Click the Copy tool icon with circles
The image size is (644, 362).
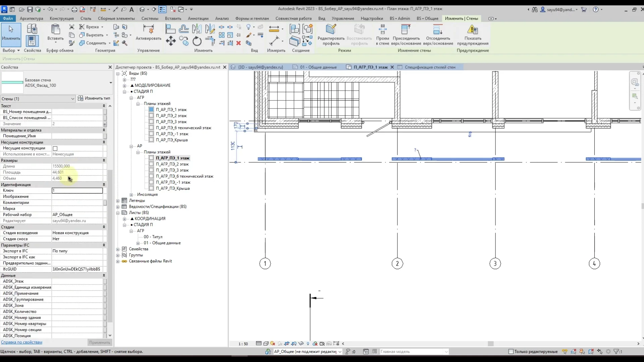184,41
